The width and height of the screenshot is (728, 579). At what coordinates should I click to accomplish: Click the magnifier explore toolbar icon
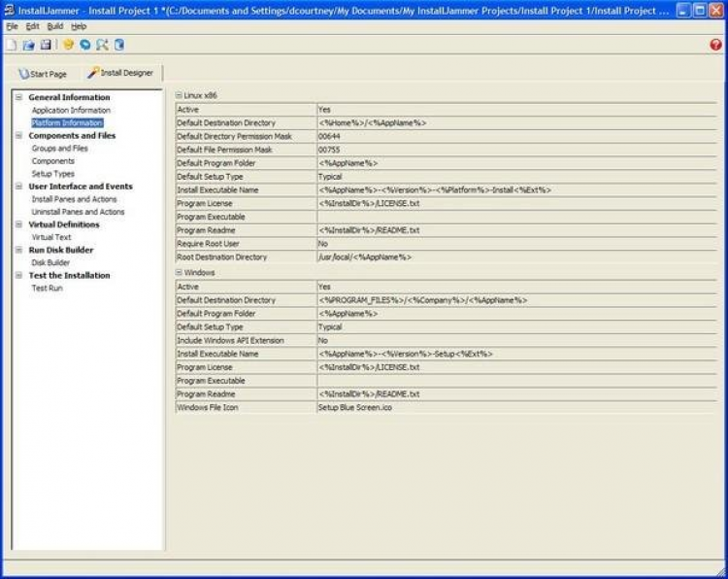102,45
